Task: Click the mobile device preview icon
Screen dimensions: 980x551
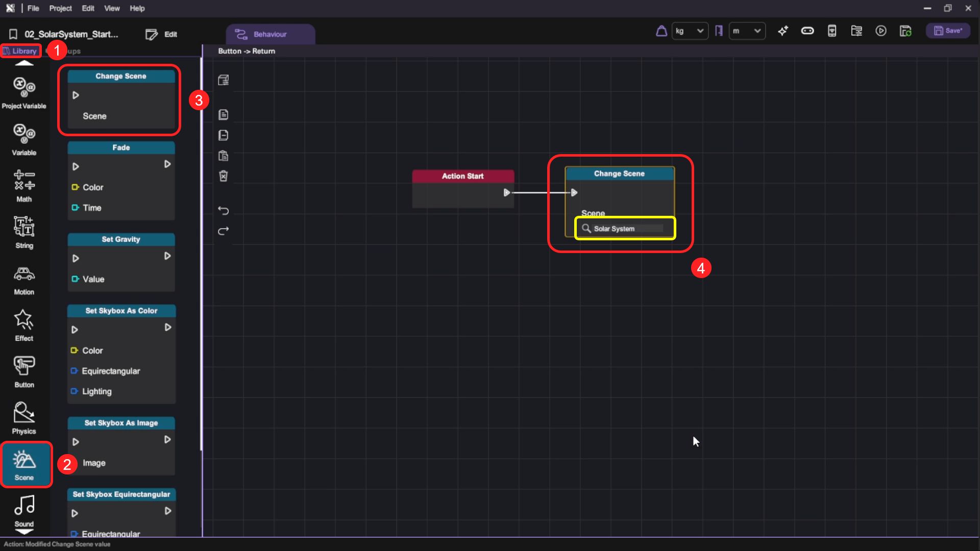Action: point(832,31)
